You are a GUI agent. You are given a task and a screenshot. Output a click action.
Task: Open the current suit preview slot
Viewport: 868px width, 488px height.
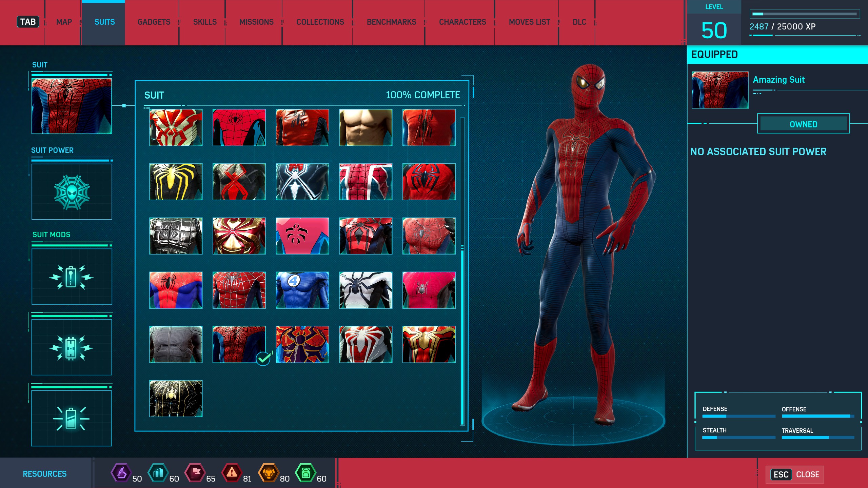72,106
